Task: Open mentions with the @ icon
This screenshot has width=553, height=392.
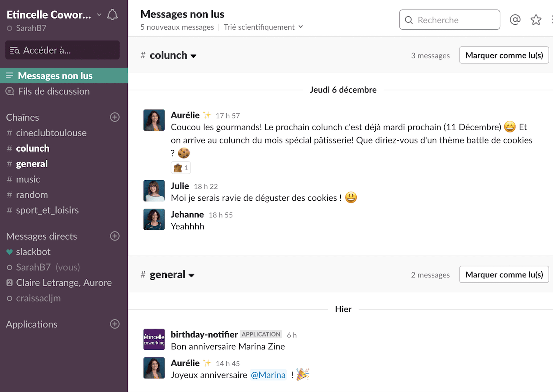Action: (515, 19)
